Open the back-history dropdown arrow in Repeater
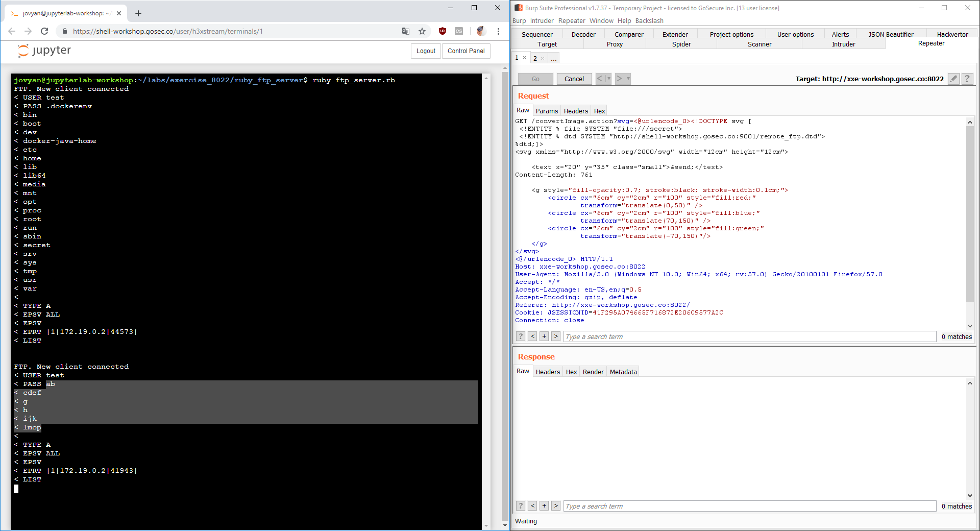Viewport: 980px width, 531px height. [x=608, y=79]
